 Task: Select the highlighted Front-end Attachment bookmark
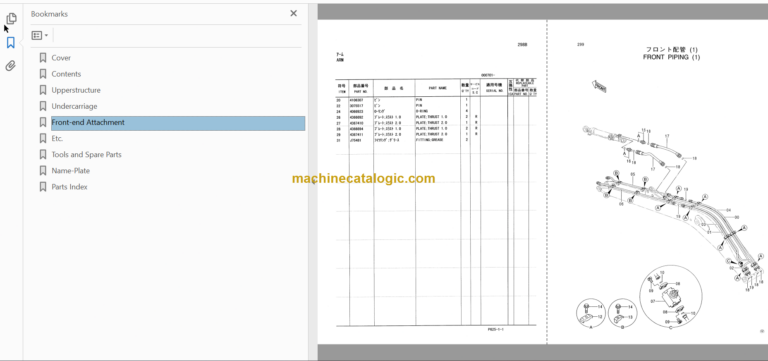(x=178, y=123)
